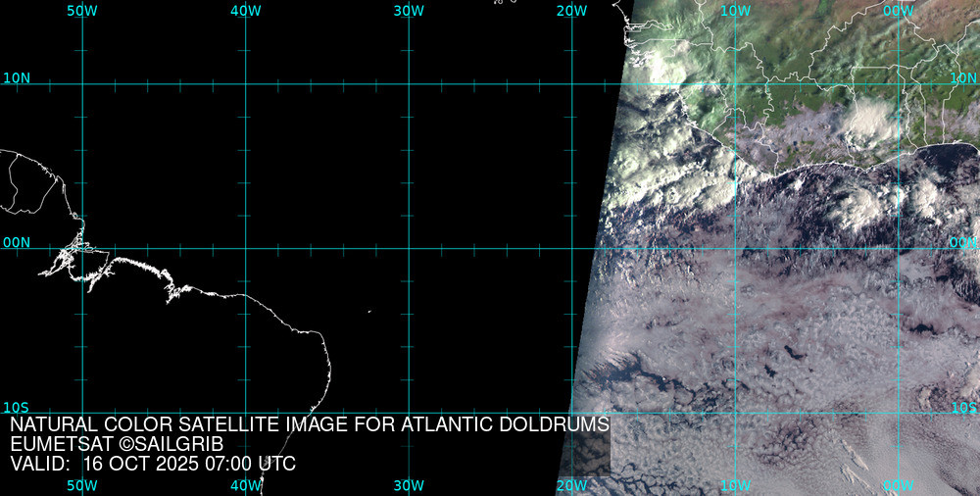The width and height of the screenshot is (980, 496).
Task: Click the top 20W longitude label
Action: 571,11
